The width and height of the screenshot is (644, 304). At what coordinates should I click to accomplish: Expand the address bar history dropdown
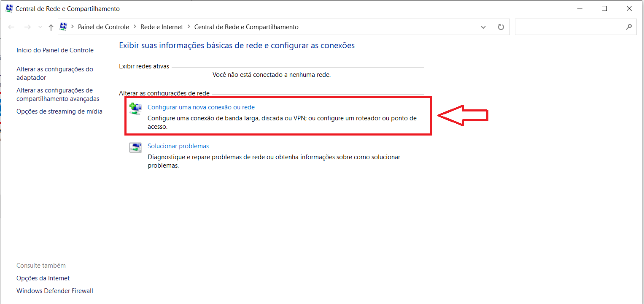pos(483,27)
